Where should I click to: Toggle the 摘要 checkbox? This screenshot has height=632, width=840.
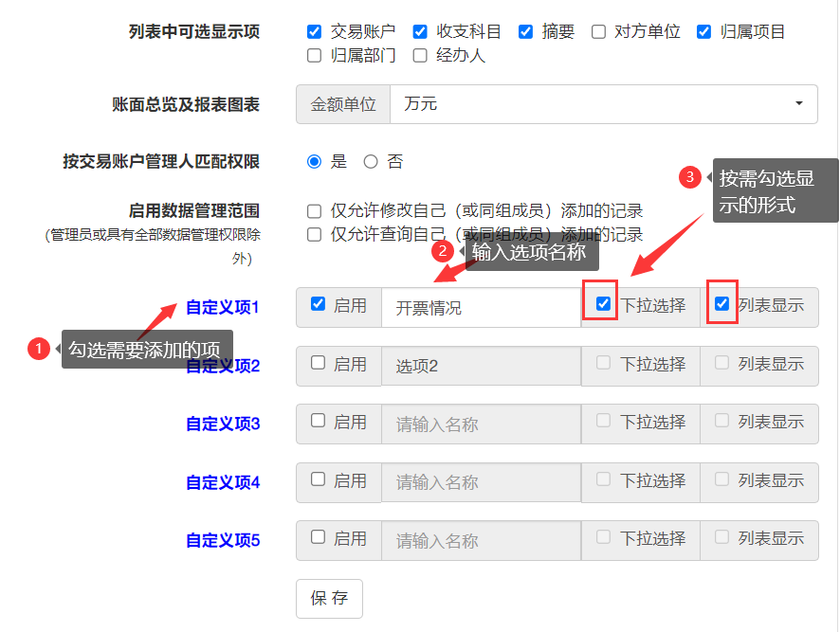point(526,32)
